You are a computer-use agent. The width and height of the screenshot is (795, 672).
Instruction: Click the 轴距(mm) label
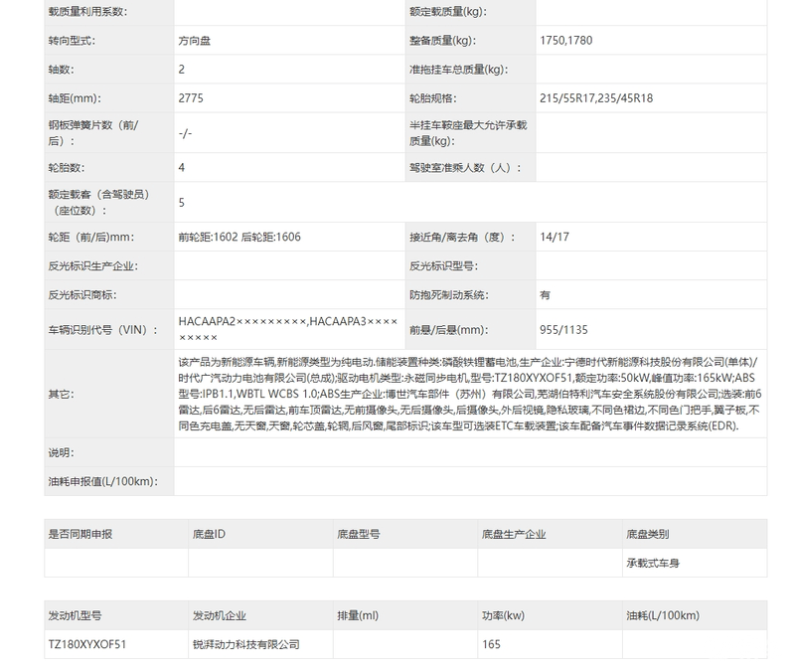coord(75,98)
